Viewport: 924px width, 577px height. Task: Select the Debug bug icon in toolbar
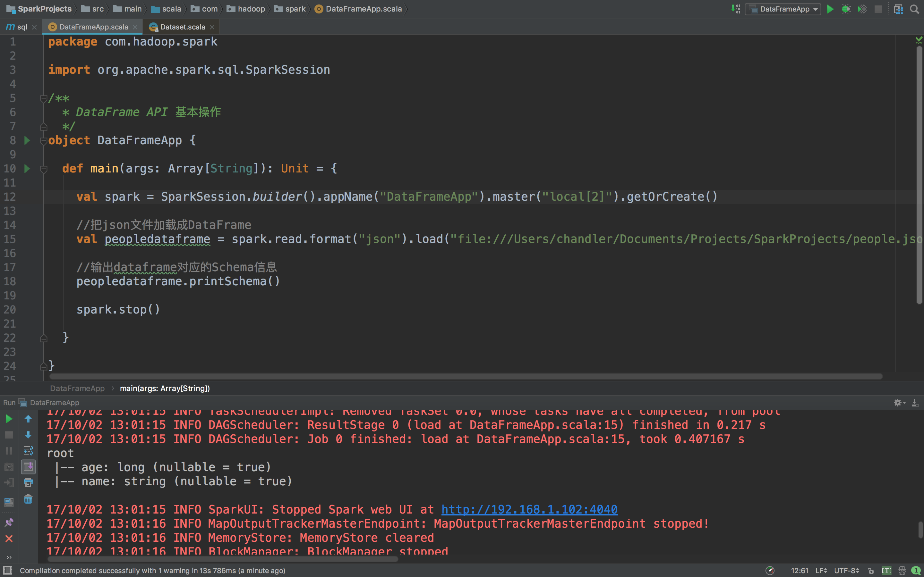click(x=846, y=9)
